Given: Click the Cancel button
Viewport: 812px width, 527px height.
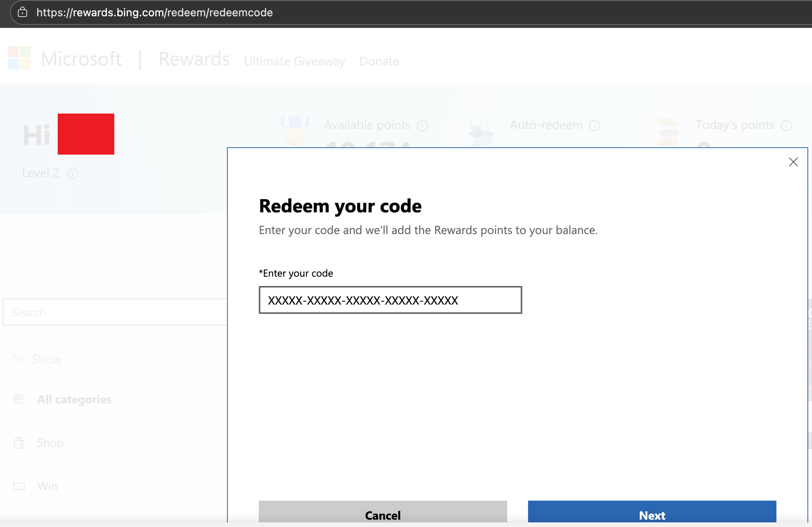Looking at the screenshot, I should pos(382,515).
